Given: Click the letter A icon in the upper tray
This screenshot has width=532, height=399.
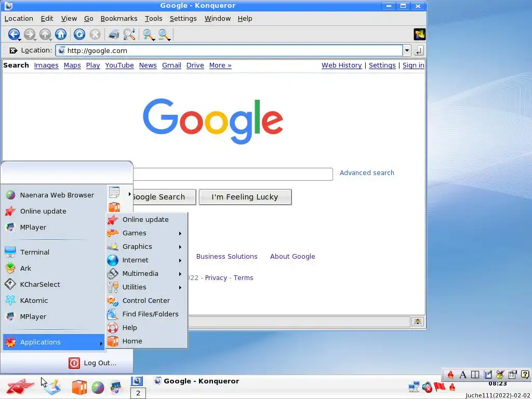Looking at the screenshot, I should tap(463, 375).
